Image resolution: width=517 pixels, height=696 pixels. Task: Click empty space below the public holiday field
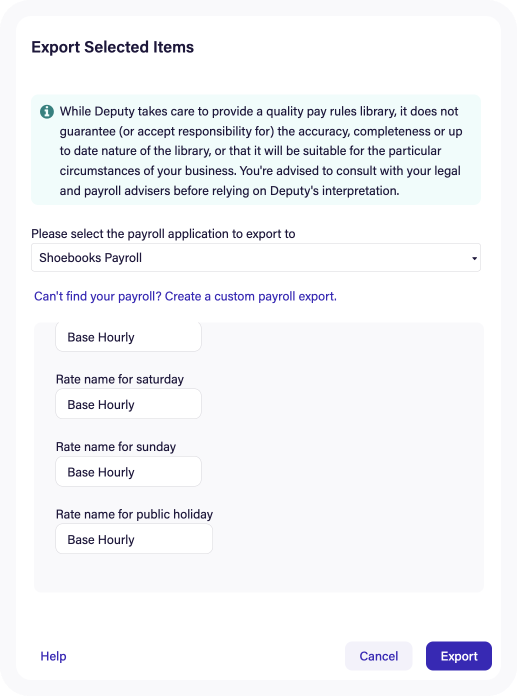point(259,573)
